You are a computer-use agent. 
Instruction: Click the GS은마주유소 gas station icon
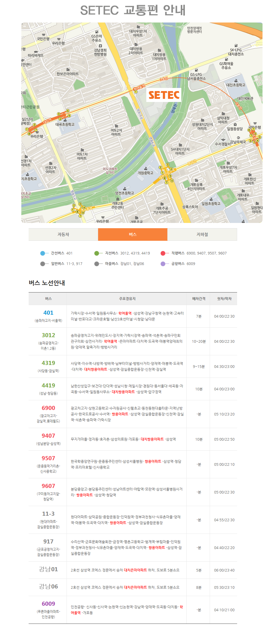tap(97, 32)
